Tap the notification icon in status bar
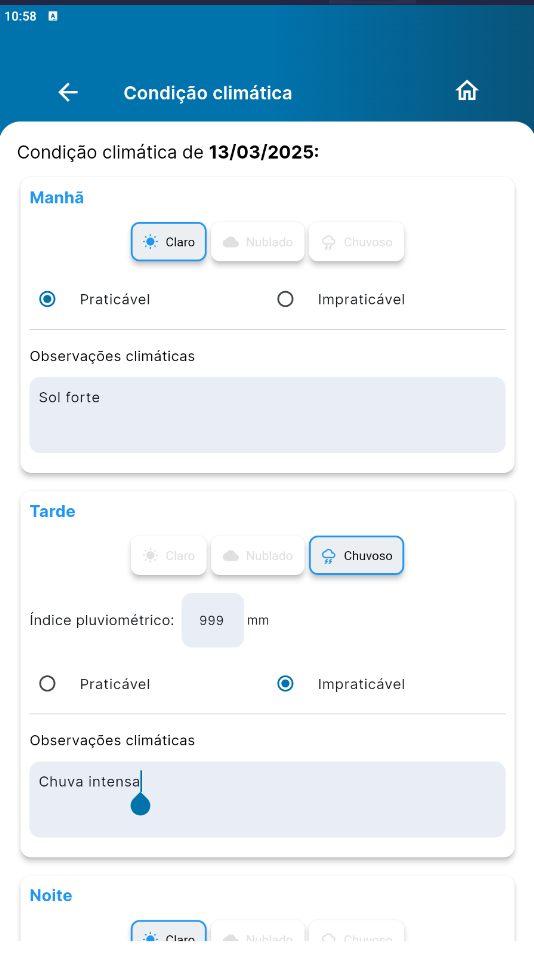 pos(53,16)
